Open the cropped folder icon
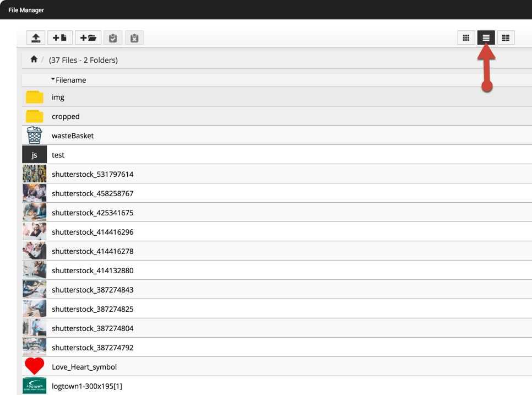Screen dimensions: 532x395 (35, 116)
